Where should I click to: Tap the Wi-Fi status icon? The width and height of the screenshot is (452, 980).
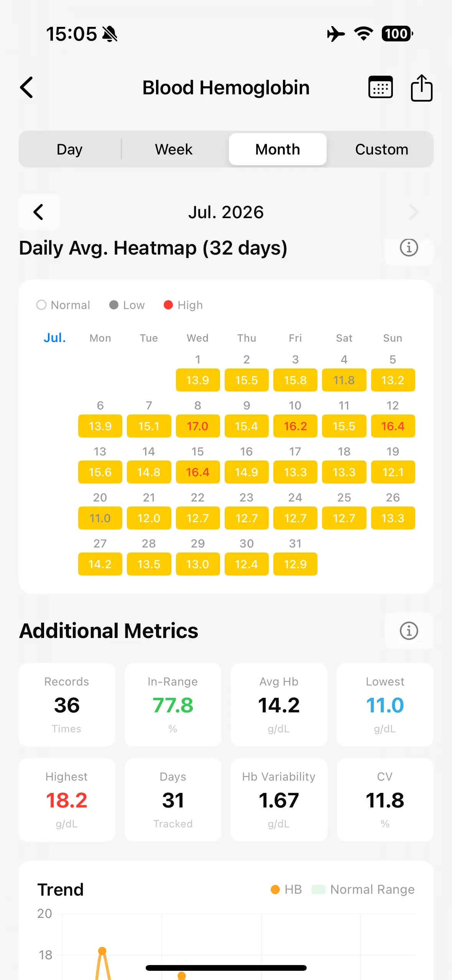[363, 34]
